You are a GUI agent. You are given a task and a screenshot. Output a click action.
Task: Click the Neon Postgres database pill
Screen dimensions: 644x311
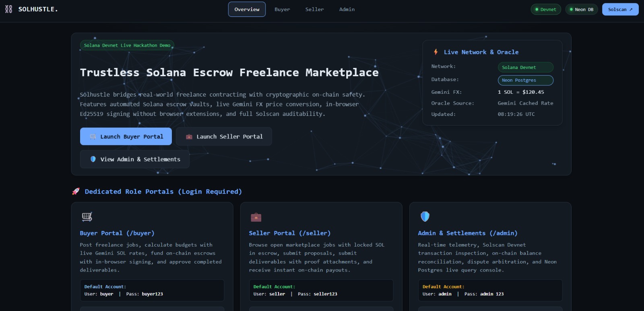526,80
